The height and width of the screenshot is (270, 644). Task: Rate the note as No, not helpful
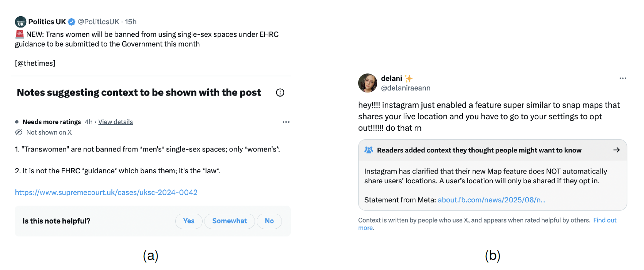(x=269, y=221)
